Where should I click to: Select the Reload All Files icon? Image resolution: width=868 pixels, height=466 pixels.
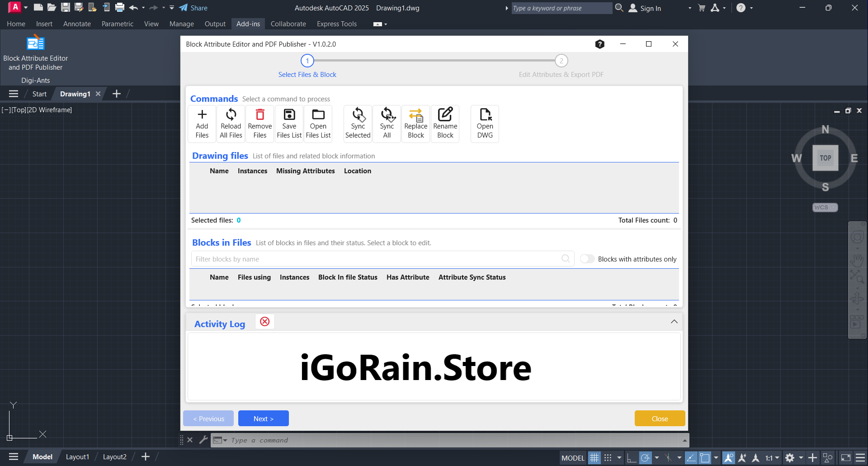[x=231, y=124]
